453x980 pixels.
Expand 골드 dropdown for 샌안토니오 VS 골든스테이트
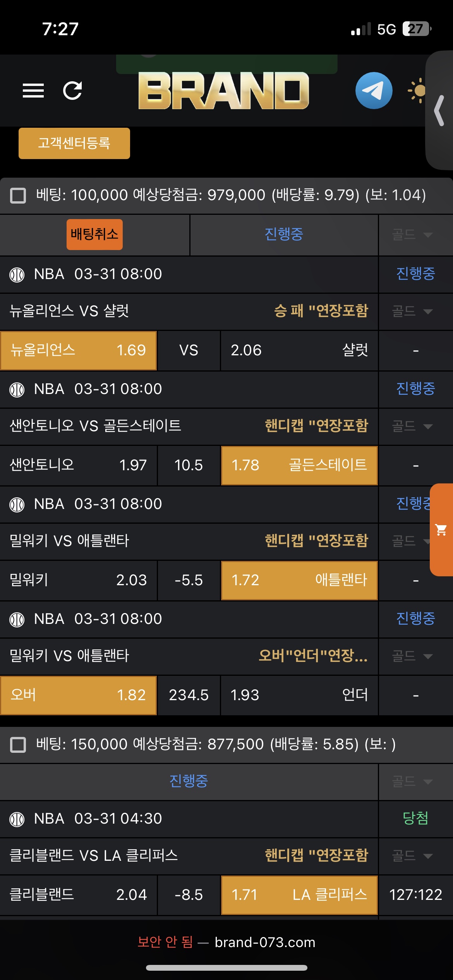[413, 426]
